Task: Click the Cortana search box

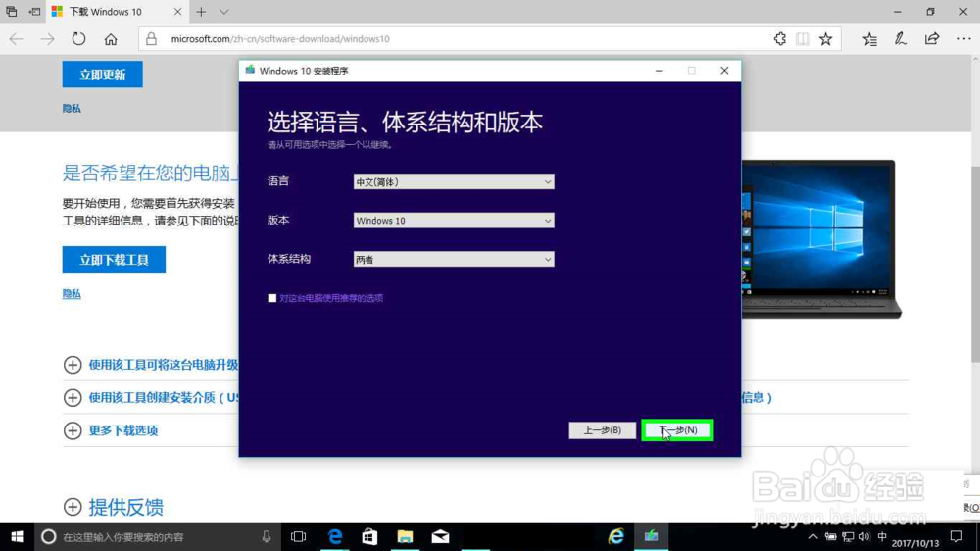Action: pos(156,536)
